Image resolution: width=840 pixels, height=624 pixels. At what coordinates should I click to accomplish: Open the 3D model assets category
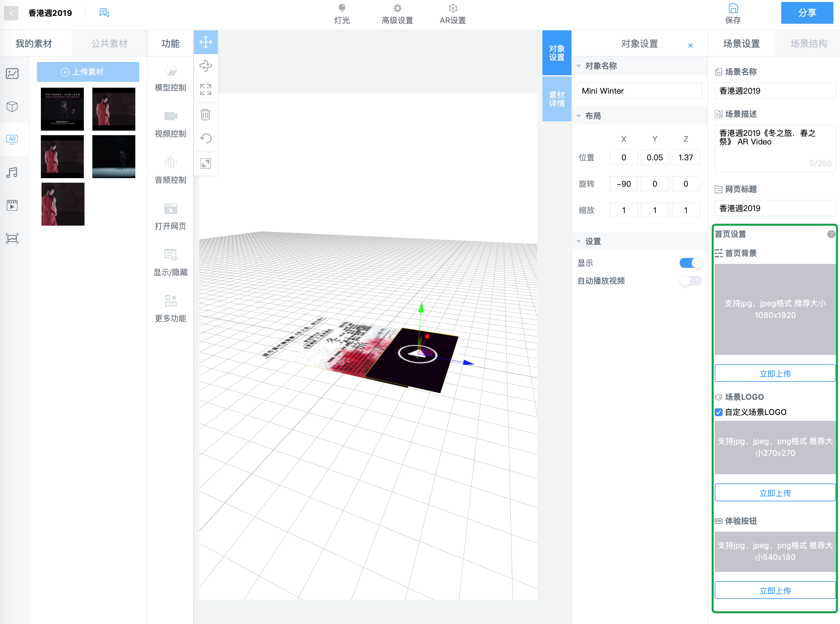coord(12,106)
